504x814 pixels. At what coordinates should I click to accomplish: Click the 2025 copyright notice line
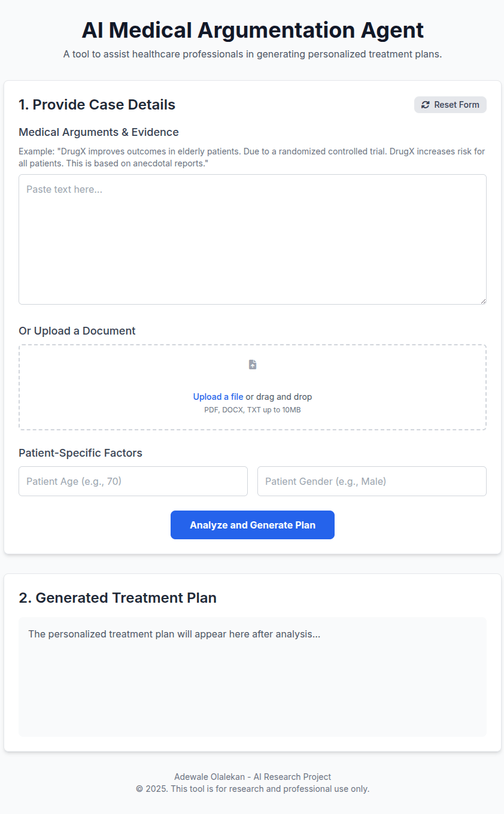click(253, 789)
